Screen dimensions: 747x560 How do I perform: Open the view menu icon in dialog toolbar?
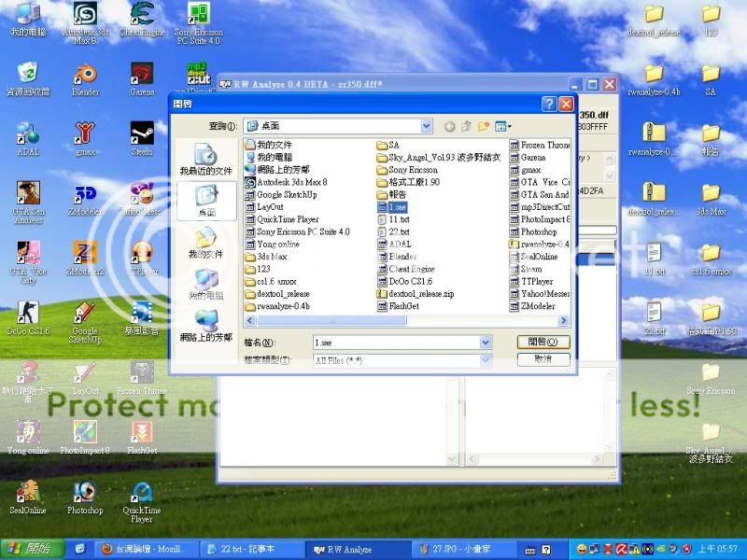click(503, 126)
